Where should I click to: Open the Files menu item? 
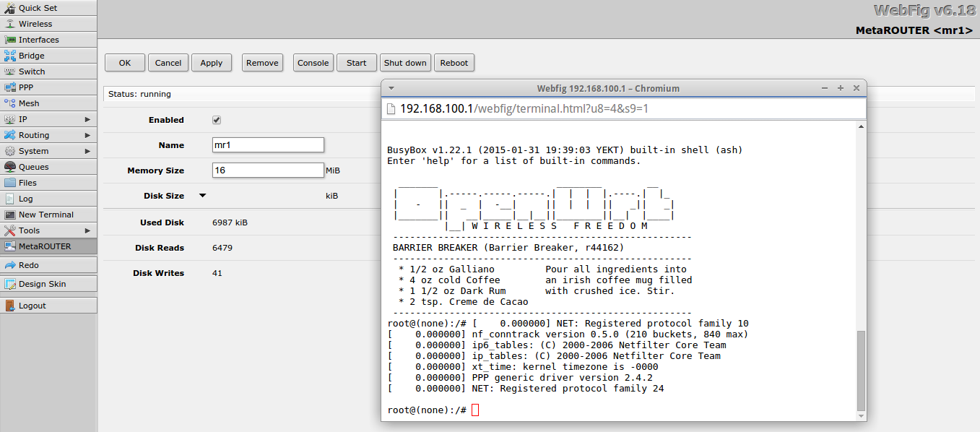point(48,183)
